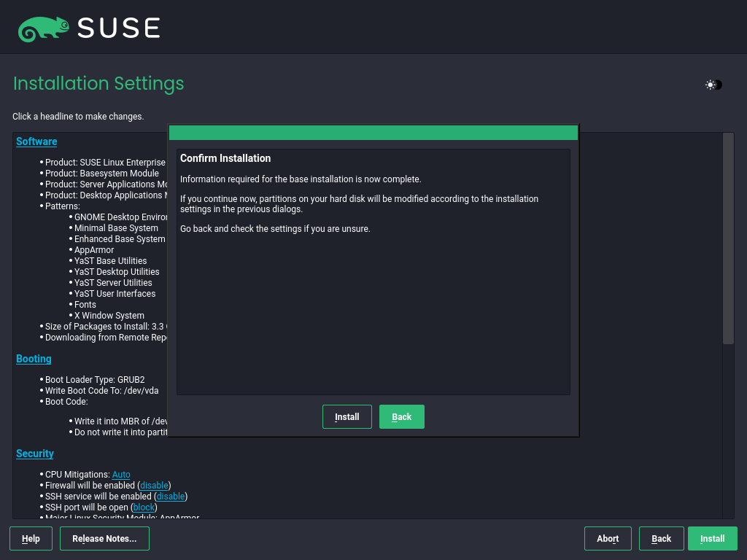The image size is (747, 560).
Task: Click the scrollbar track below the thumb
Action: coord(728,430)
